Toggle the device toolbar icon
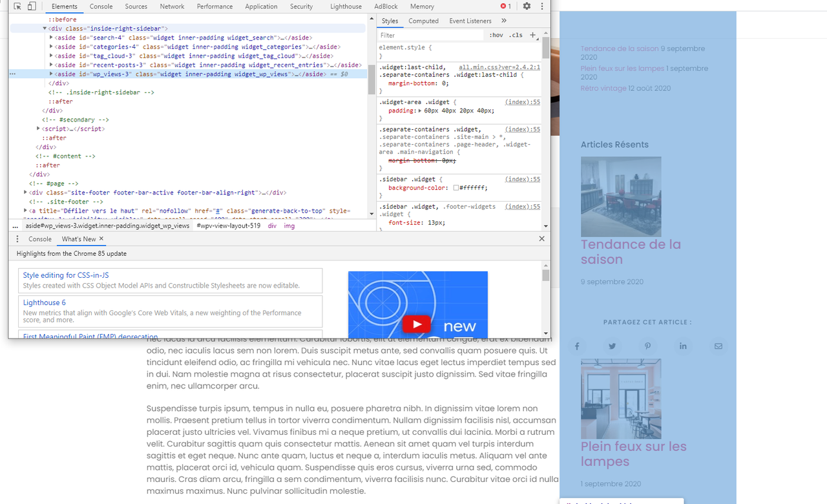Screen dimensions: 827x504 [32, 6]
